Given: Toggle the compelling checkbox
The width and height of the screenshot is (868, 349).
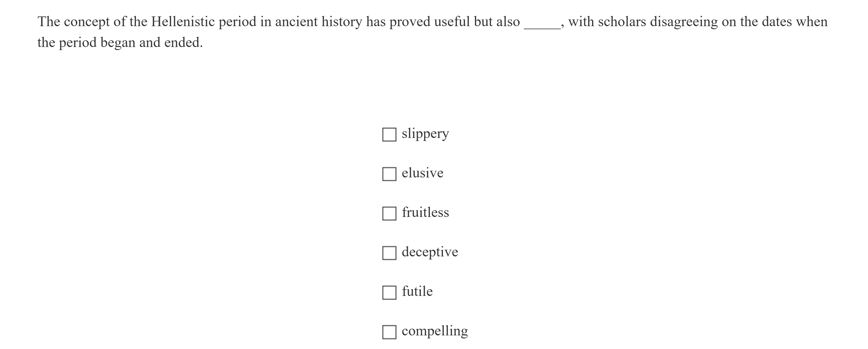Looking at the screenshot, I should coord(389,332).
